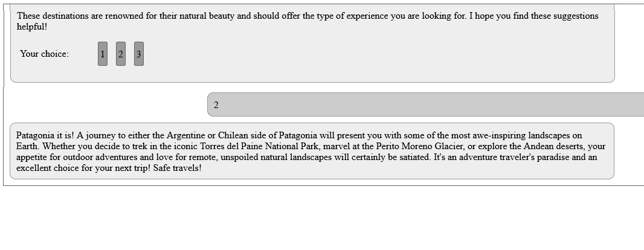Select choice button 2
This screenshot has width=644, height=250.
point(121,54)
